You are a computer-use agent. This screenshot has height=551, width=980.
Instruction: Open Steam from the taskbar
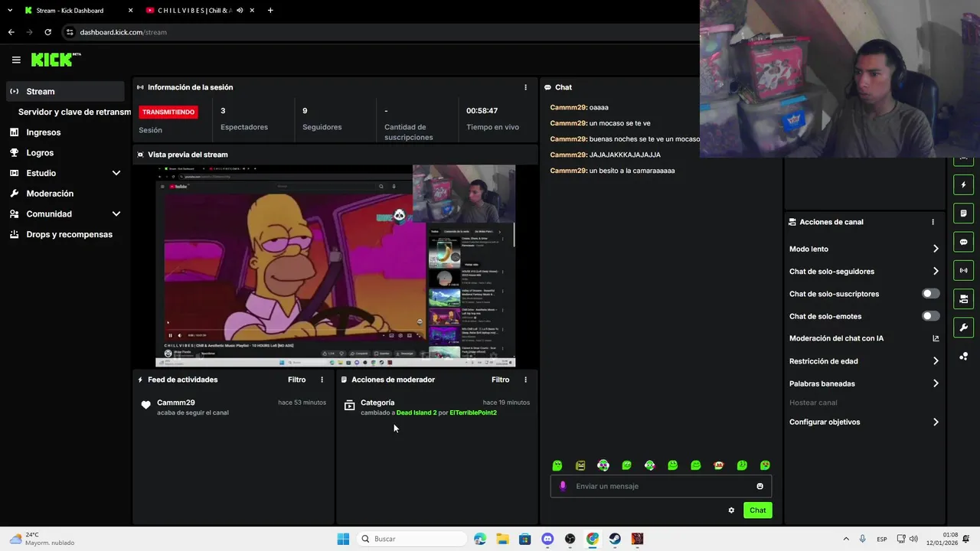coord(615,539)
